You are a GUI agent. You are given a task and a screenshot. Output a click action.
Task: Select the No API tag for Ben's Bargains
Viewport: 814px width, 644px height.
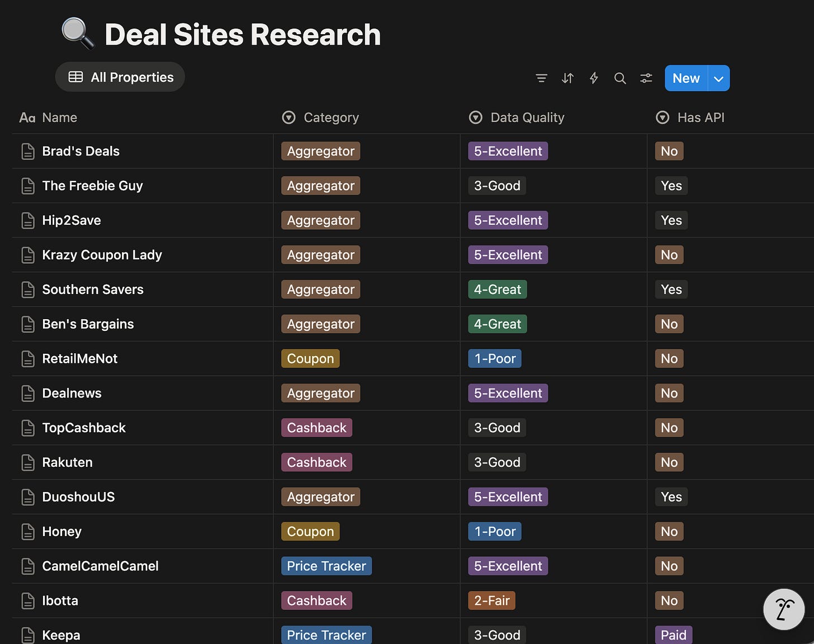(669, 324)
